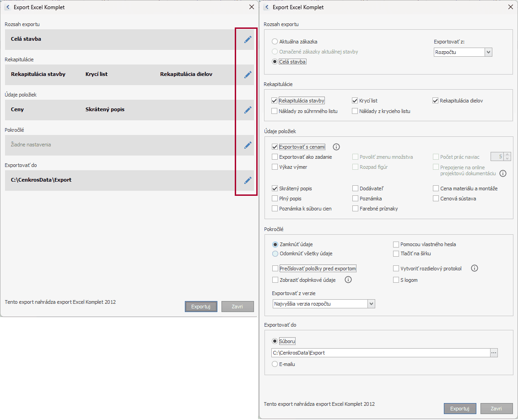518x420 pixels.
Task: Click pencil edit icon for Rozsah exportu
Action: click(248, 40)
